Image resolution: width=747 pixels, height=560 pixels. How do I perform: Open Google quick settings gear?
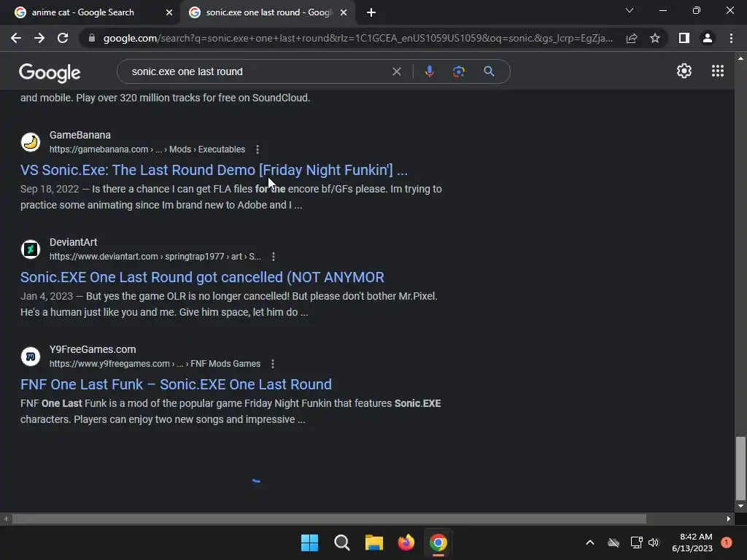pyautogui.click(x=684, y=71)
